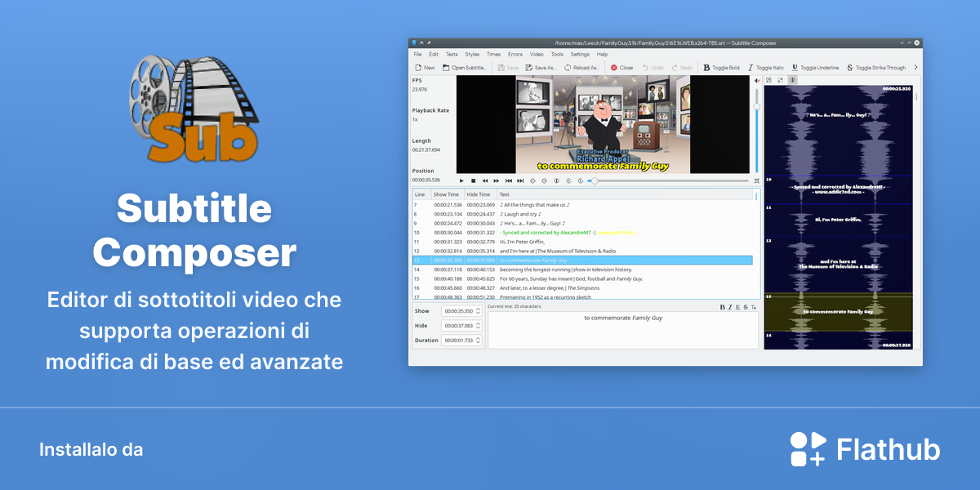The image size is (980, 490).
Task: Toggle waveform auto-scroll icon
Action: pos(792,80)
